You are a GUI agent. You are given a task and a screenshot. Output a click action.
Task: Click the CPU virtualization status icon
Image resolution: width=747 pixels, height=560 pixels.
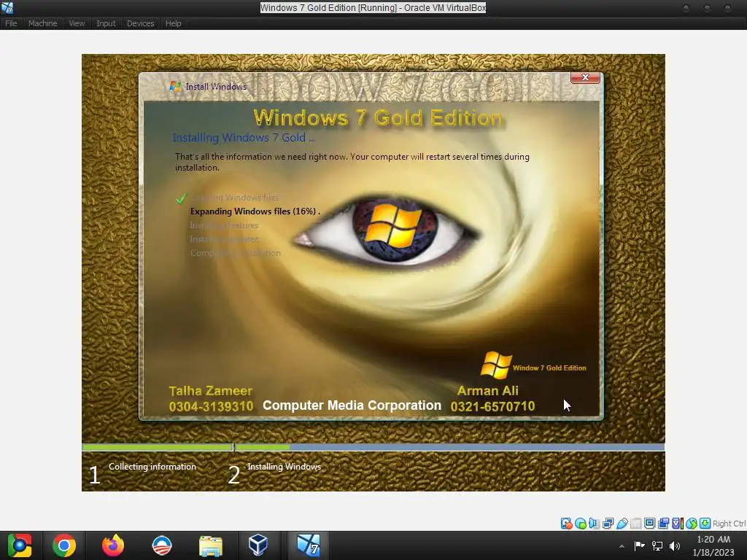click(677, 524)
